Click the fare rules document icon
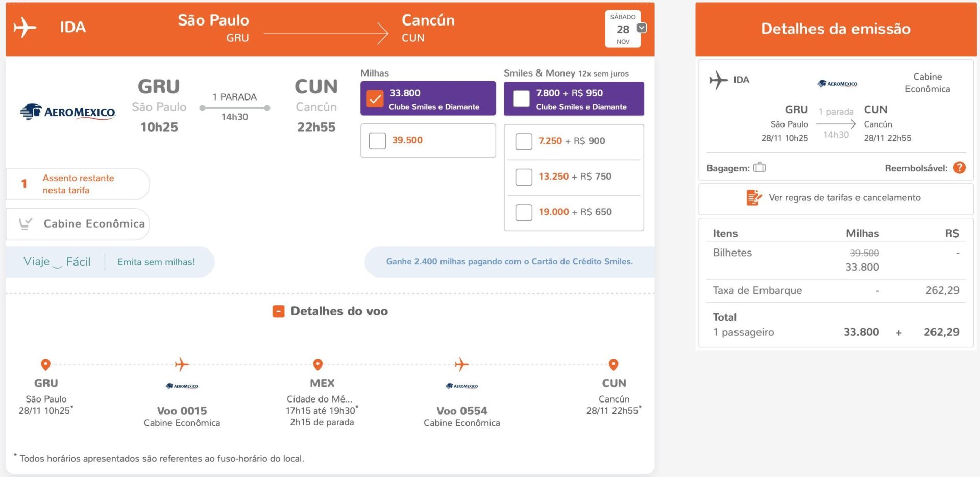Screen dimensions: 980x477 coord(754,197)
